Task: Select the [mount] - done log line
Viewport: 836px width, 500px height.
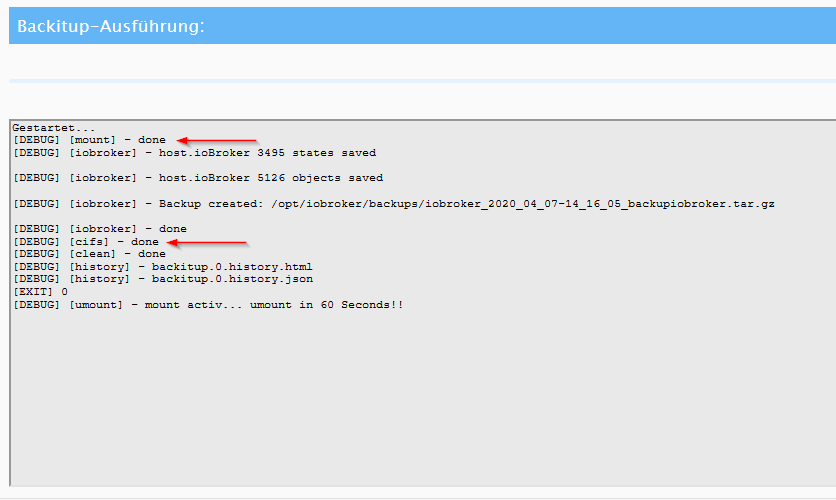Action: click(90, 140)
